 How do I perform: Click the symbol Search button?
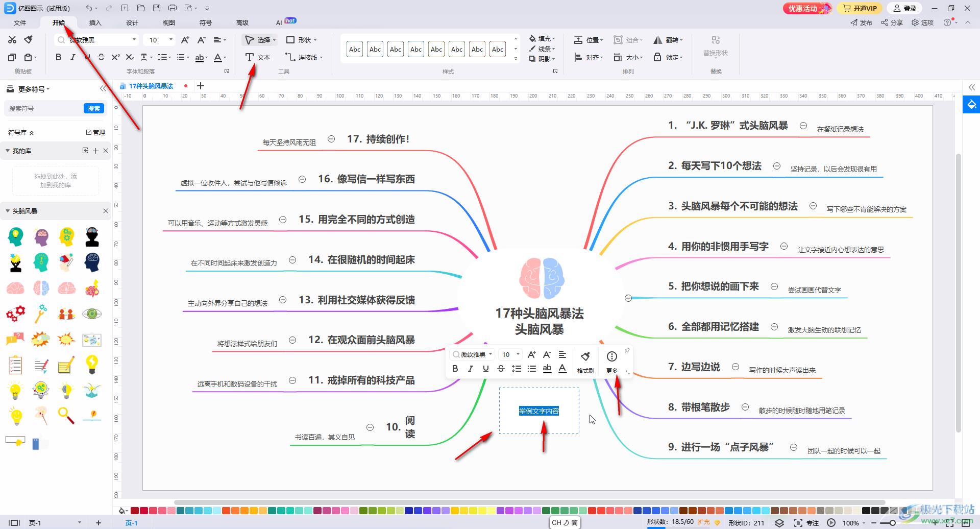pyautogui.click(x=94, y=108)
